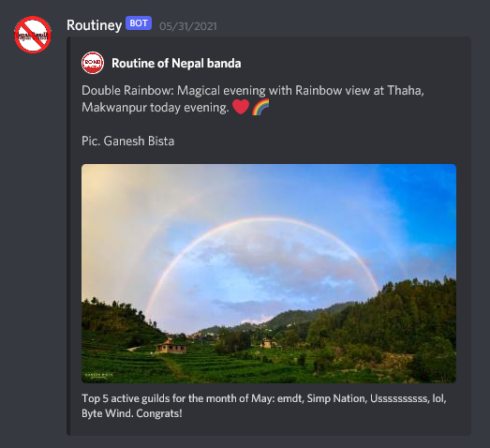Click the embed's left accent color bar
Screen dimensions: 490x448
point(68,236)
